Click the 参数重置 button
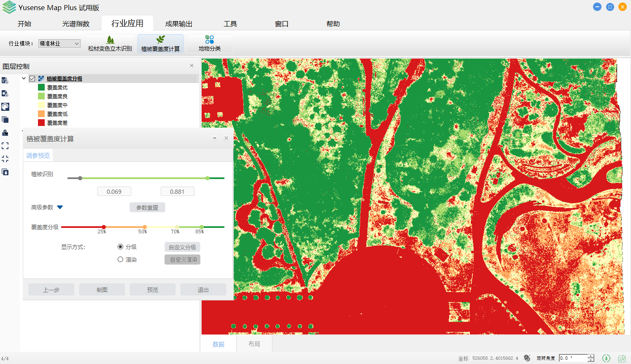 pos(147,207)
